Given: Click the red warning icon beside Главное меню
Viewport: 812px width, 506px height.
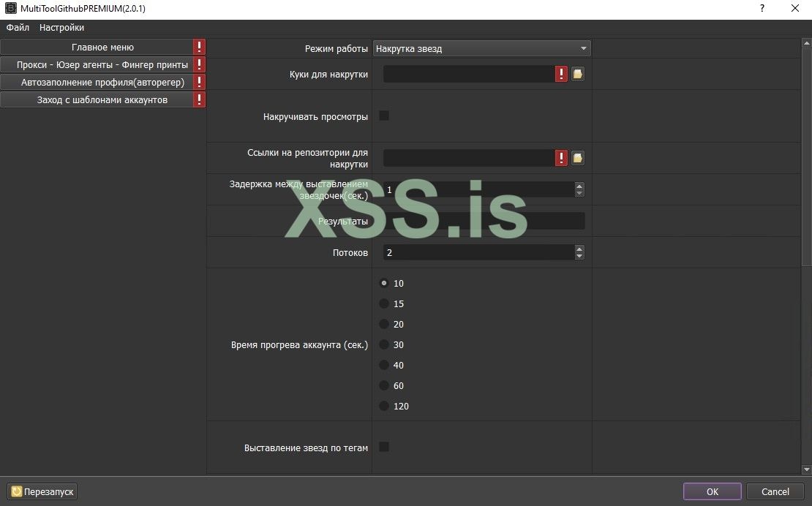Looking at the screenshot, I should pyautogui.click(x=200, y=47).
